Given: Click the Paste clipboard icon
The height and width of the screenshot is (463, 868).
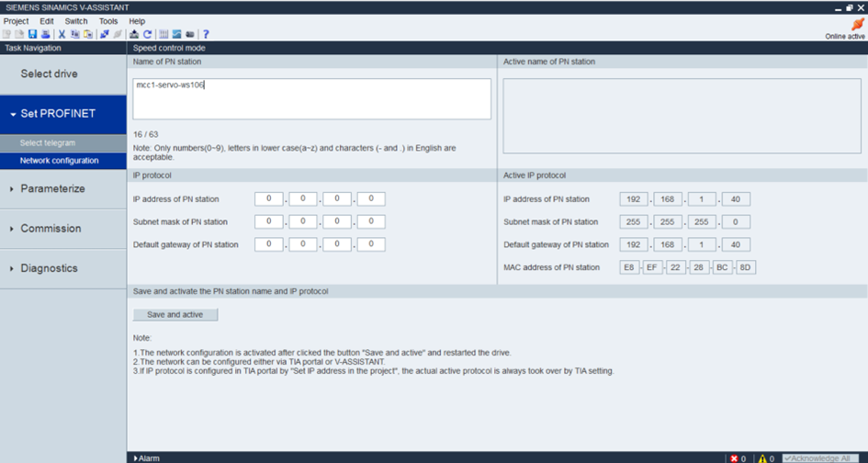Looking at the screenshot, I should tap(88, 34).
